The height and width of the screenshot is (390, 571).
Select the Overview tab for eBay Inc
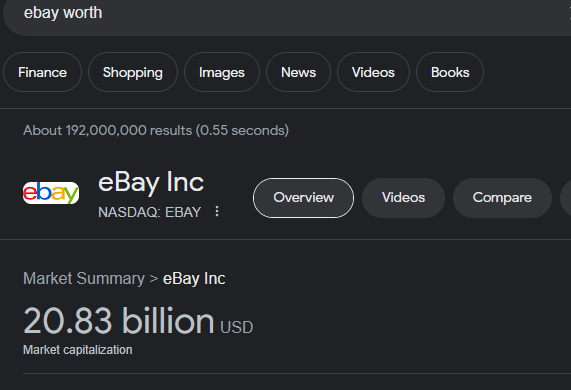[x=303, y=198]
